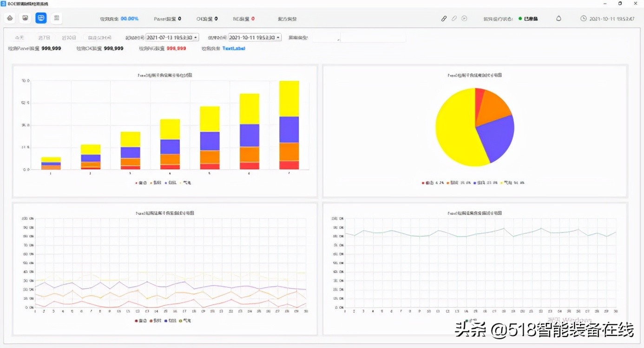
Task: Click the connection status text beside green dot
Action: tap(531, 19)
